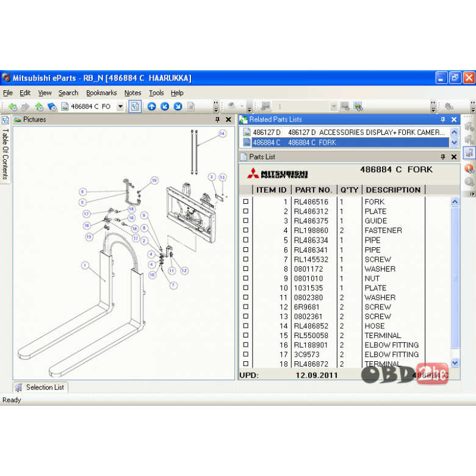This screenshot has height=476, width=476.
Task: Check the box for item 7 SCREW
Action: [246, 259]
